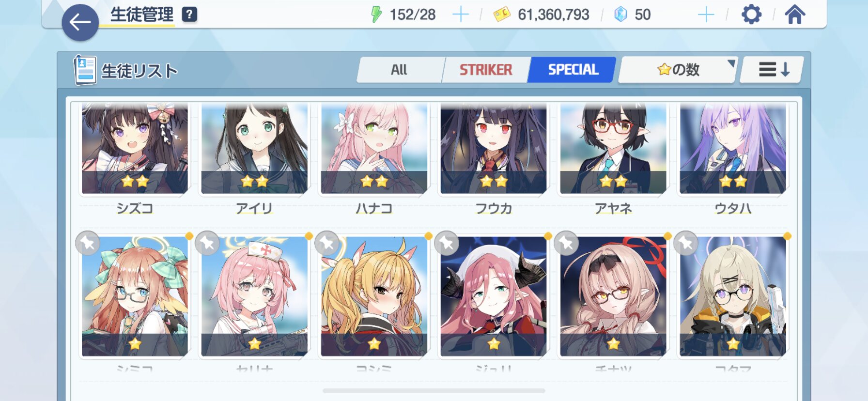Toggle the pin on the orange-haired glasses student
868x401 pixels.
[88, 243]
